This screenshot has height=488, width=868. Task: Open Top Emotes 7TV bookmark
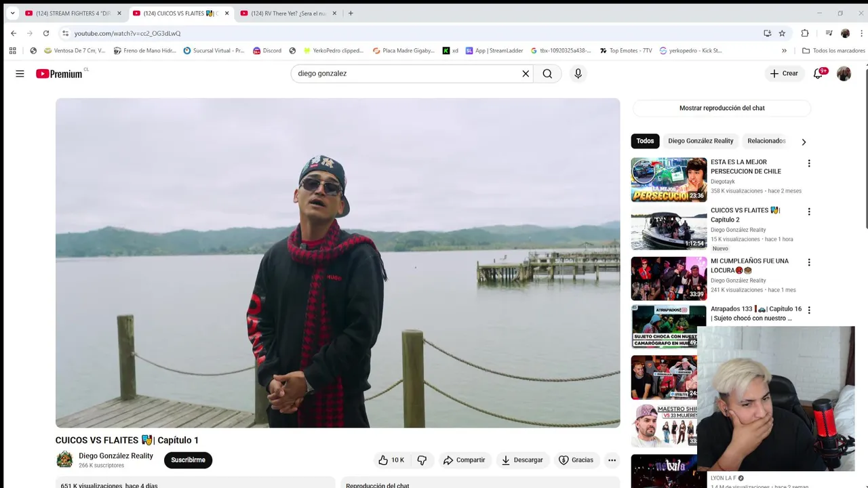point(626,51)
